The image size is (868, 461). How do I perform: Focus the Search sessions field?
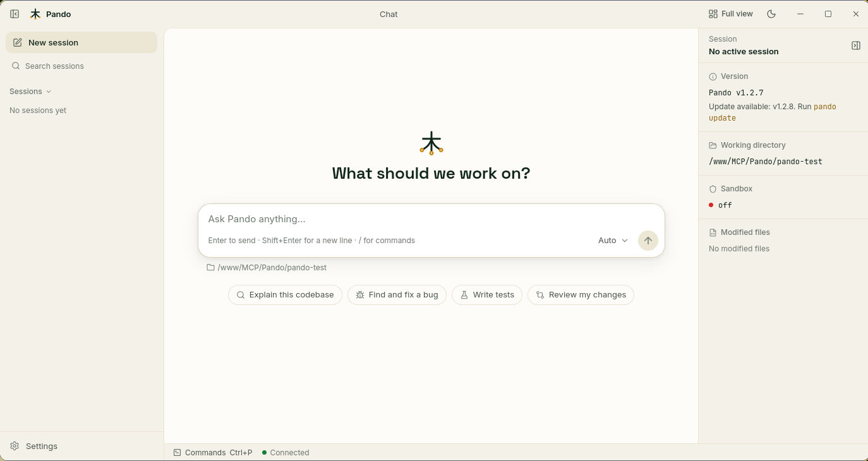pyautogui.click(x=81, y=66)
